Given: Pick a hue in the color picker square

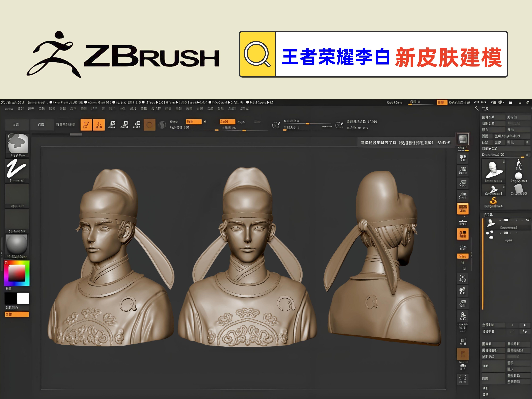Looking at the screenshot, I should 17,273.
